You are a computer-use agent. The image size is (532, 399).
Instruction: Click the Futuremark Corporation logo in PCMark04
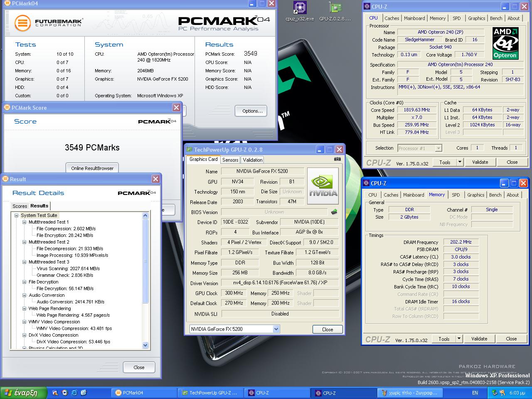(x=48, y=22)
